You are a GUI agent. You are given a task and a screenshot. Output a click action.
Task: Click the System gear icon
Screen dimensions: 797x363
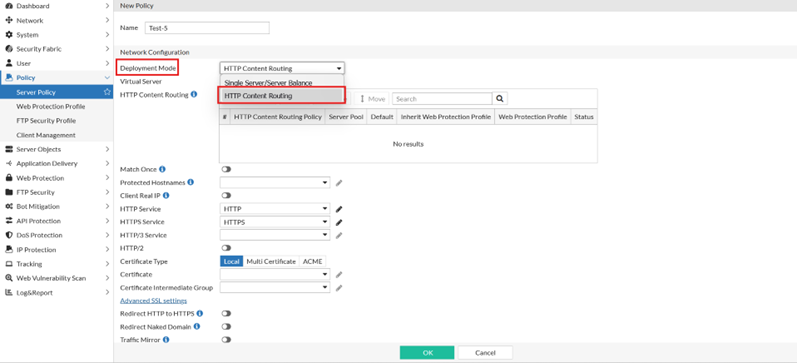point(8,35)
